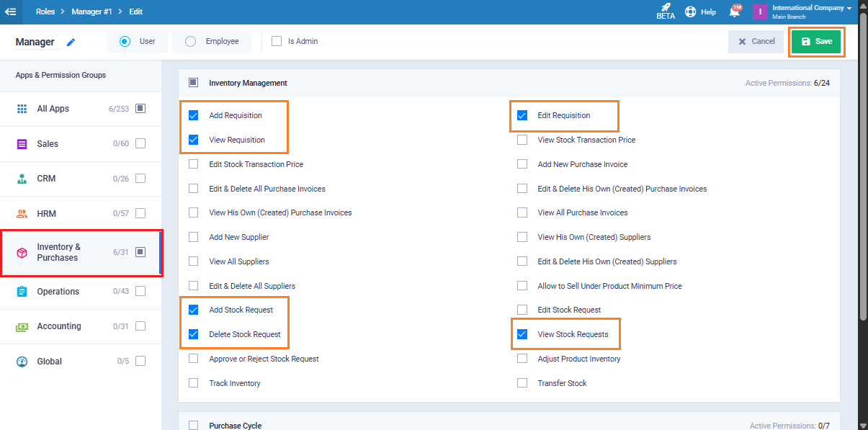Open the BETA rocket icon
The height and width of the screenshot is (430, 868).
(x=666, y=9)
